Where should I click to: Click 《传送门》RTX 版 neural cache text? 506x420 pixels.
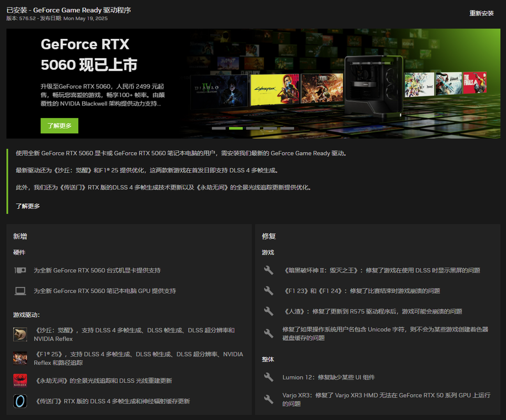pyautogui.click(x=112, y=401)
